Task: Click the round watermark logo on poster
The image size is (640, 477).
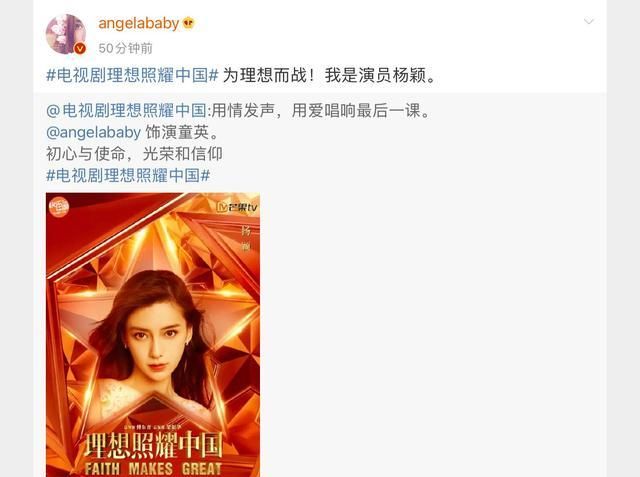Action: coord(59,207)
